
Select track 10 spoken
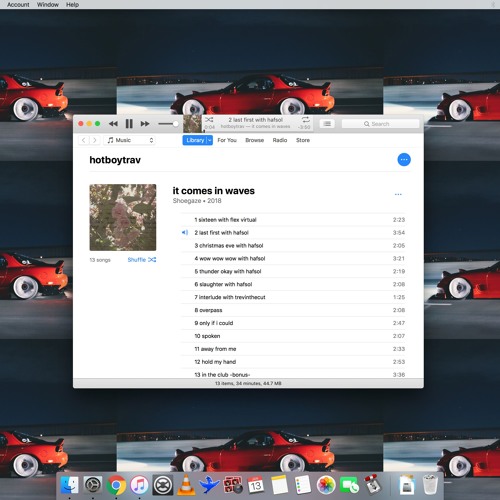coord(293,336)
